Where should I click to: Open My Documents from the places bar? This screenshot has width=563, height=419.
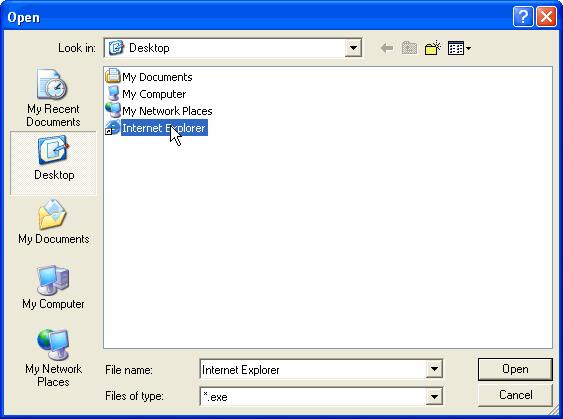point(53,222)
